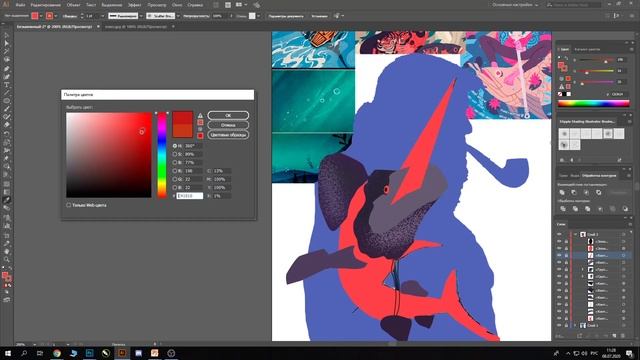Viewport: 640px width, 360px height.
Task: Open the stroke color dropdown in control bar
Action: pyautogui.click(x=56, y=16)
